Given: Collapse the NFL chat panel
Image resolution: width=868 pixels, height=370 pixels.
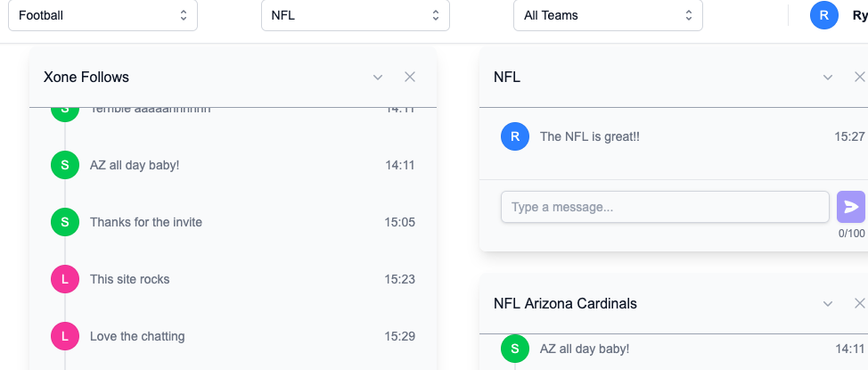Looking at the screenshot, I should tap(828, 78).
